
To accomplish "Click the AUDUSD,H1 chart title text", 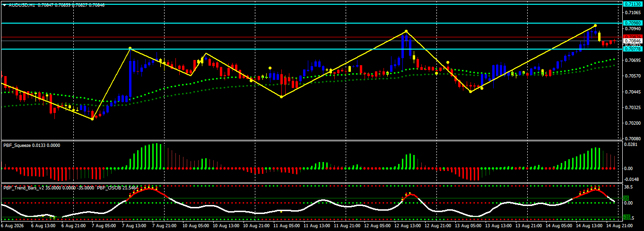I will pyautogui.click(x=21, y=5).
